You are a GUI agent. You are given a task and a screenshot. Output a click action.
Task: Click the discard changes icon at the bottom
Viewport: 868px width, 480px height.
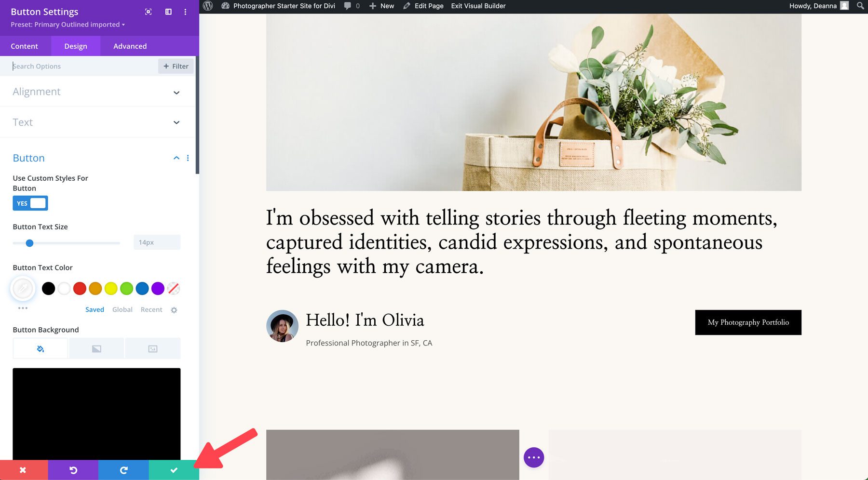point(23,470)
